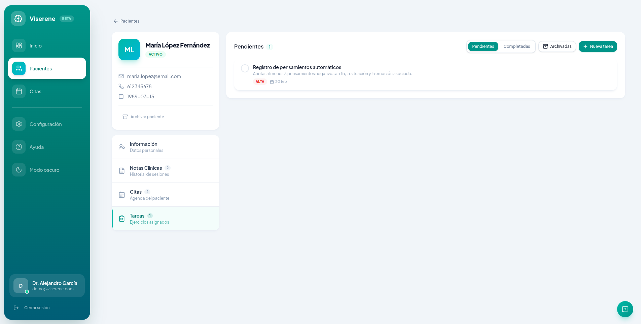Open the floating chat feedback button
Screen dimensions: 644x324
pos(625,309)
